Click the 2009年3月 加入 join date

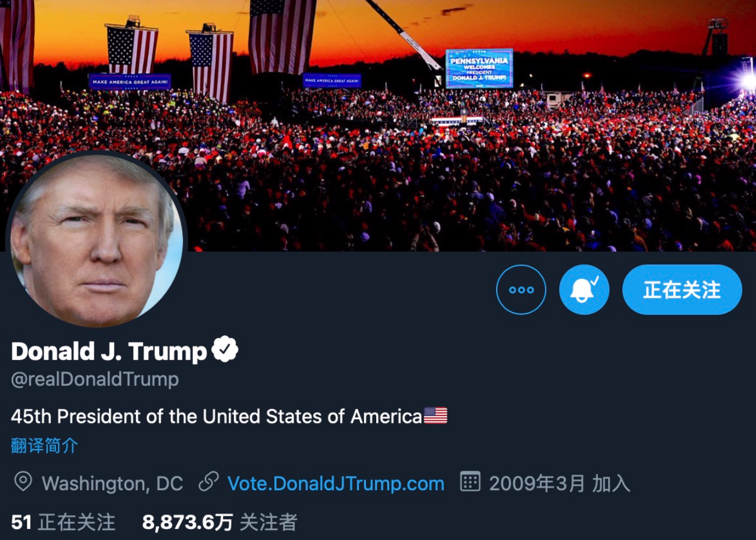(x=559, y=483)
